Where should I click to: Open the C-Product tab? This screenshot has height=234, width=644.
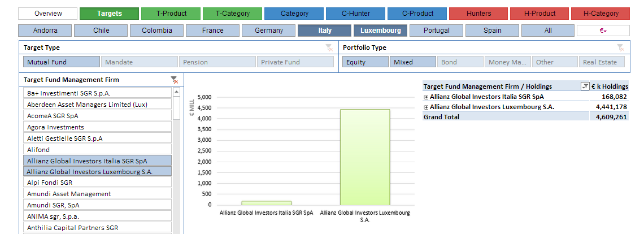click(x=417, y=14)
